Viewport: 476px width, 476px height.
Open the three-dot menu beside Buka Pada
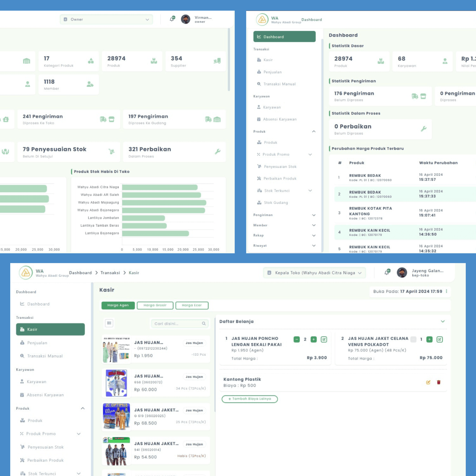pyautogui.click(x=446, y=291)
